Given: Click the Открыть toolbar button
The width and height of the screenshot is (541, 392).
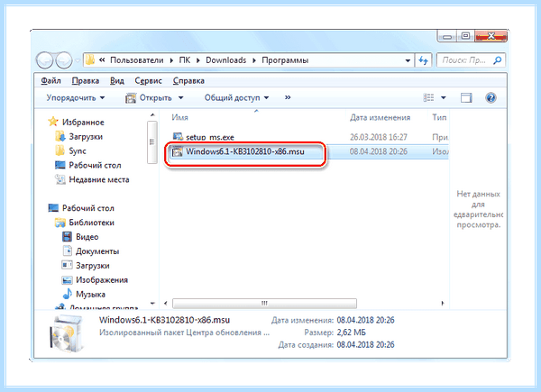Looking at the screenshot, I should tap(149, 98).
